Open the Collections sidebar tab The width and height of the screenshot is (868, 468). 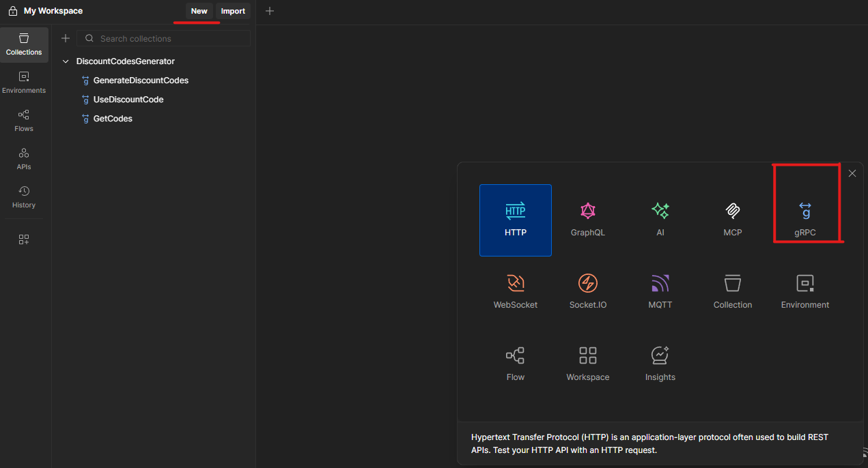(24, 44)
